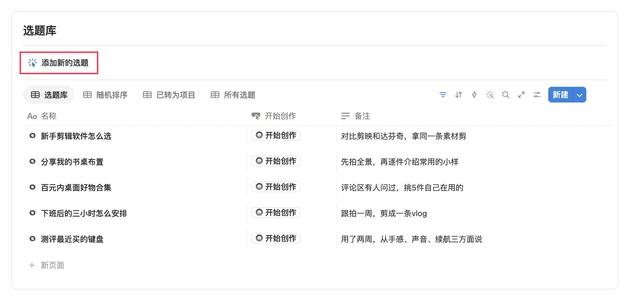Add a row with + 新页面

(x=47, y=265)
